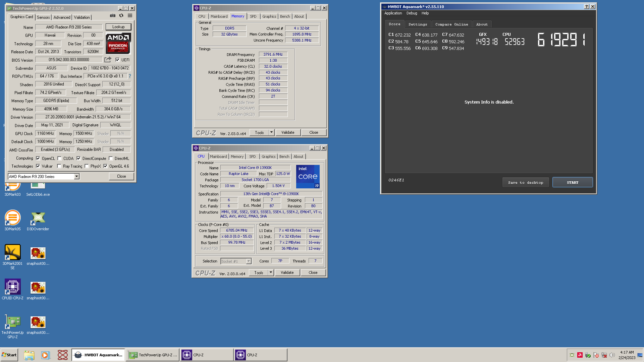Toggle the Vulkan checkbox
This screenshot has height=362, width=644.
[x=38, y=166]
